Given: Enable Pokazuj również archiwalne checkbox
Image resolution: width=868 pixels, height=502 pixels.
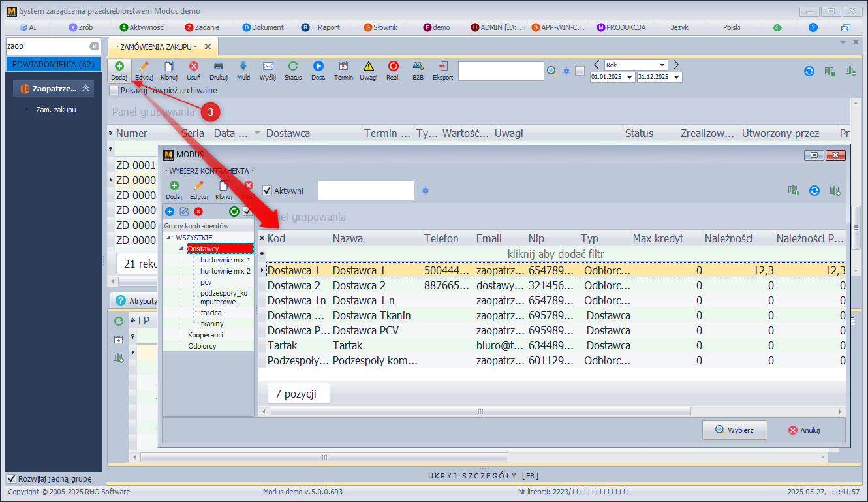Looking at the screenshot, I should (114, 91).
